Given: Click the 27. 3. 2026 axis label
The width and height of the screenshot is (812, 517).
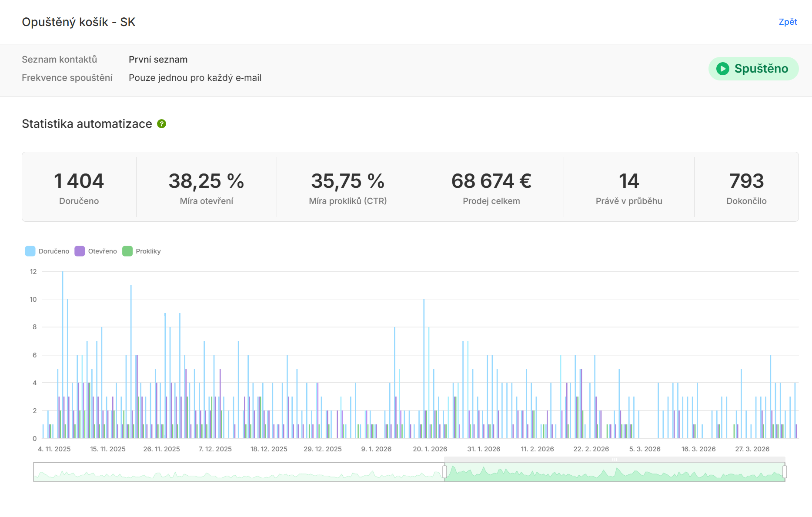Looking at the screenshot, I should click(752, 449).
